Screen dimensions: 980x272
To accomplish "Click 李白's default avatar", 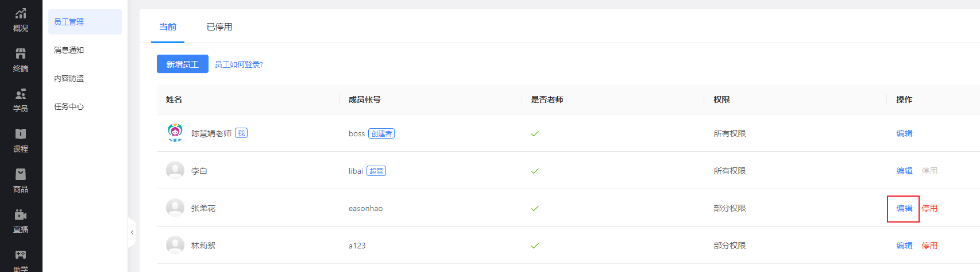I will (175, 170).
